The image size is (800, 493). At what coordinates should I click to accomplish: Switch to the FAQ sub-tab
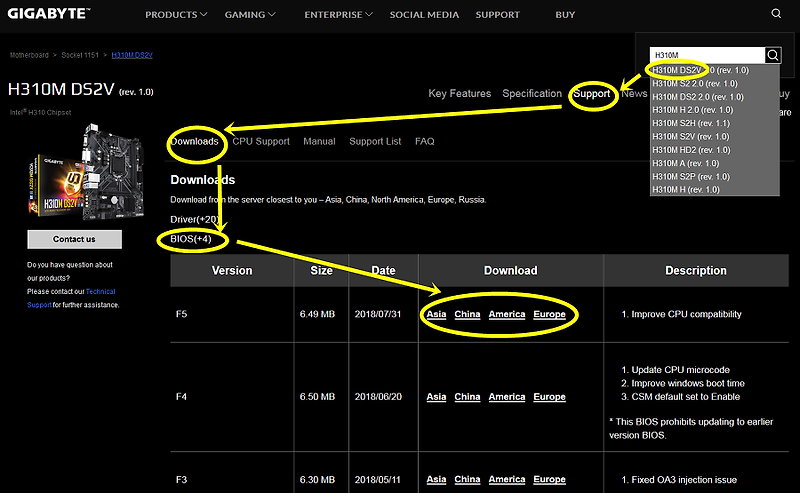click(424, 141)
